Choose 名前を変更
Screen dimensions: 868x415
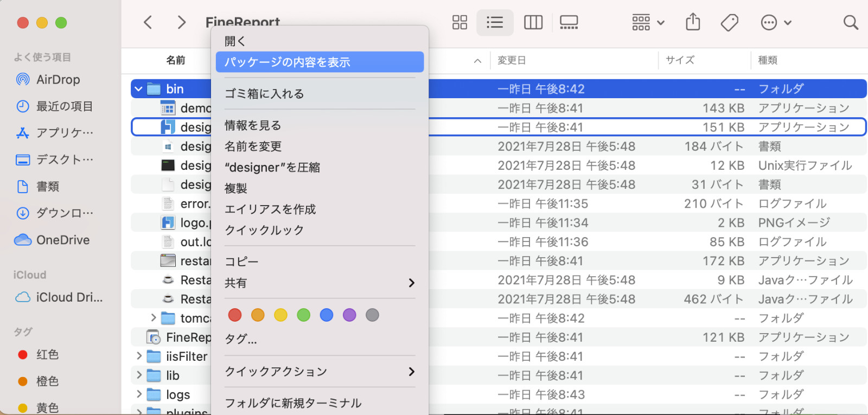coord(320,146)
